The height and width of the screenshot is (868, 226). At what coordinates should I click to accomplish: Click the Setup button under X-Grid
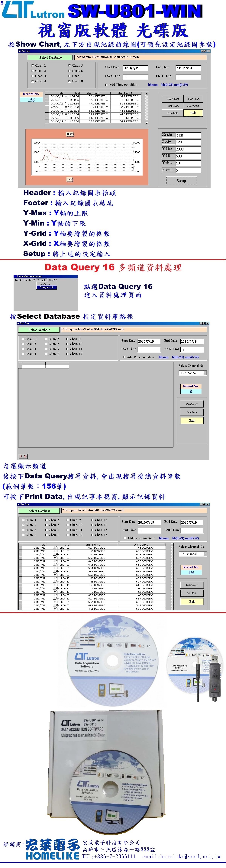pyautogui.click(x=181, y=181)
